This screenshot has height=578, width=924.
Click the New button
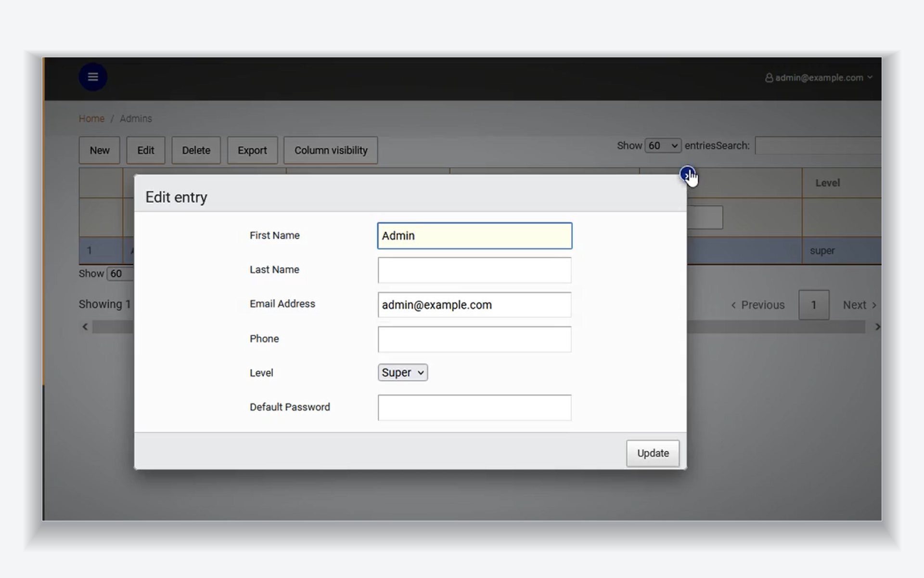tap(100, 150)
